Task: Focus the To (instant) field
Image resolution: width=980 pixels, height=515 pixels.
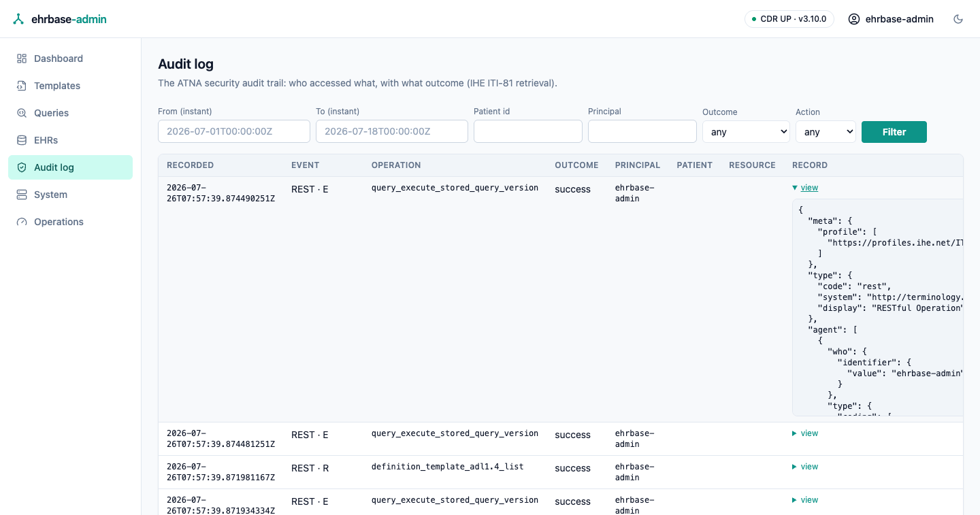Action: pyautogui.click(x=392, y=131)
